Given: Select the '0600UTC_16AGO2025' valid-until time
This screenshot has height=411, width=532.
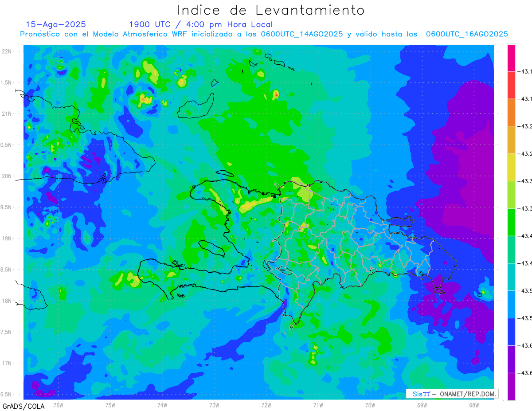Looking at the screenshot, I should [x=467, y=34].
